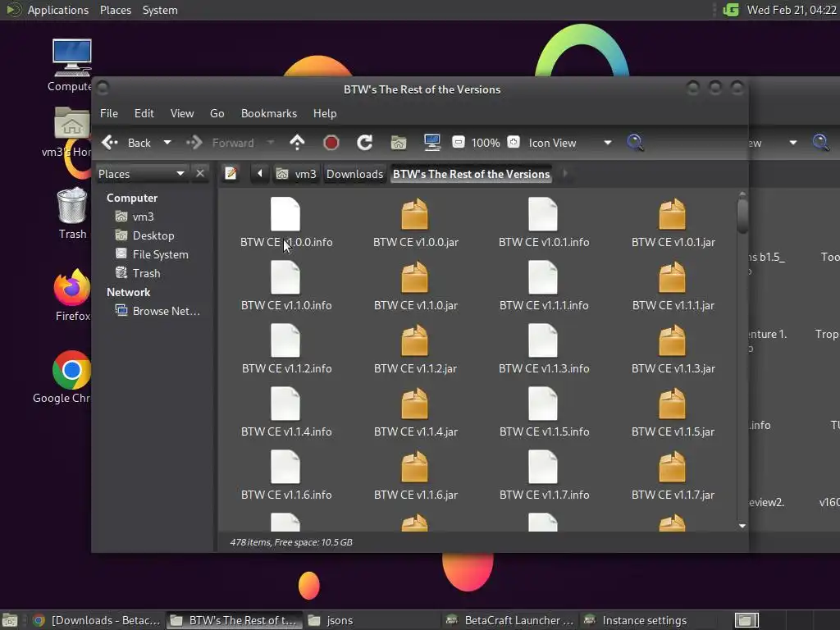Go back using the Back arrow icon

click(110, 143)
